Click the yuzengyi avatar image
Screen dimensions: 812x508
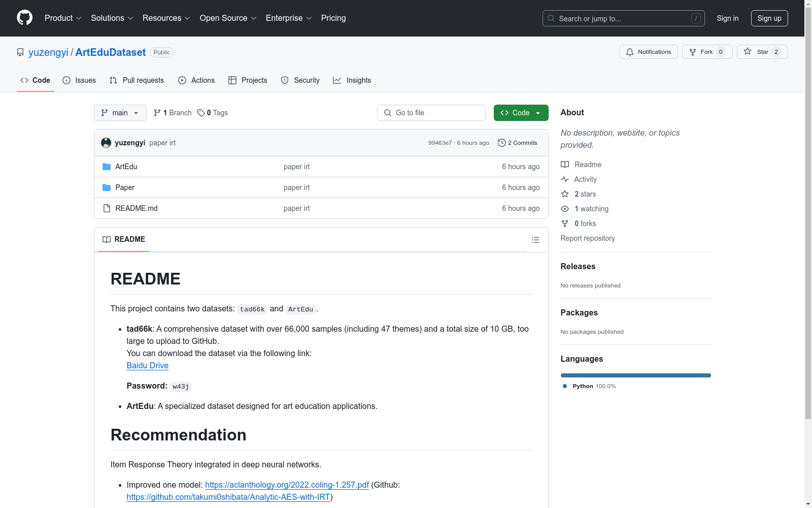click(106, 143)
